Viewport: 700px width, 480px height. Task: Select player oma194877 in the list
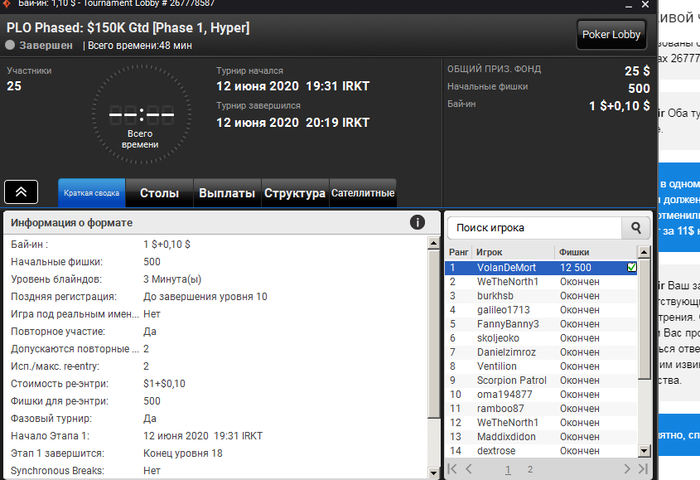pyautogui.click(x=541, y=394)
